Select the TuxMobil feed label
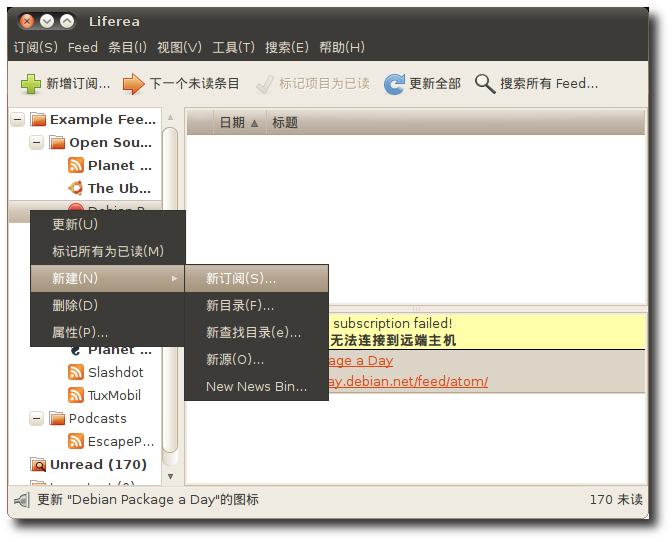Image resolution: width=672 pixels, height=542 pixels. pos(114,395)
